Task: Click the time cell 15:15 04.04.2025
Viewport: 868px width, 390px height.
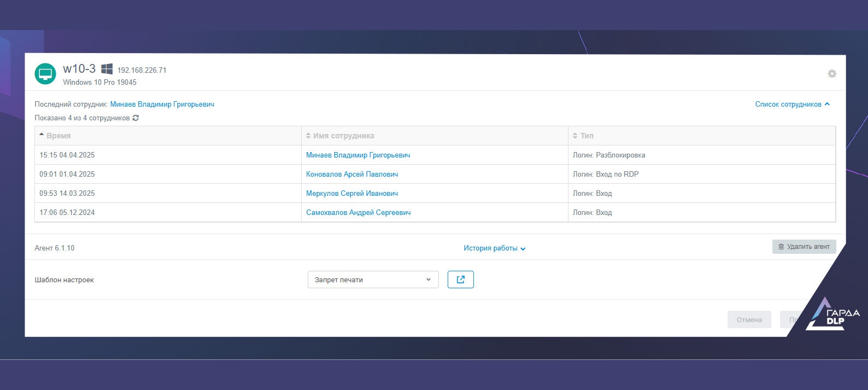Action: point(168,155)
